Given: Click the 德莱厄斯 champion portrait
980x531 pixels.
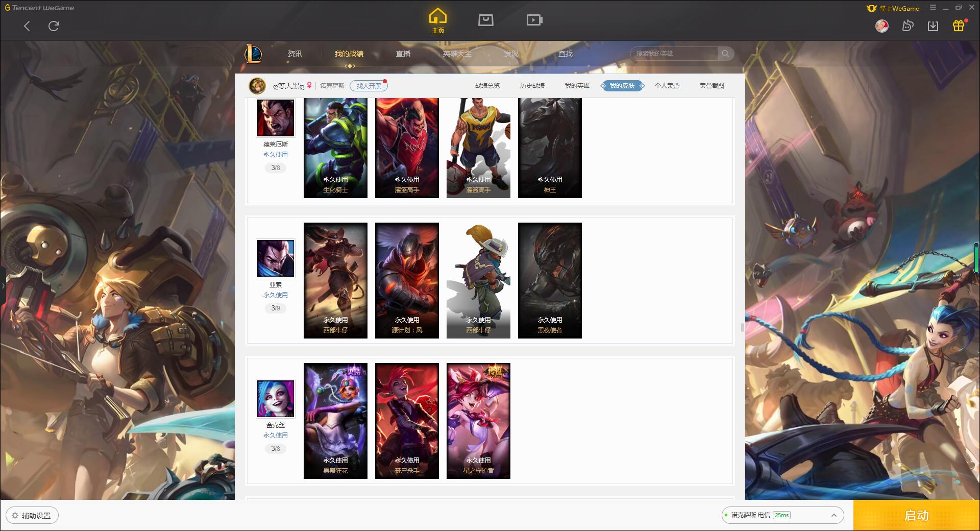Looking at the screenshot, I should [276, 118].
